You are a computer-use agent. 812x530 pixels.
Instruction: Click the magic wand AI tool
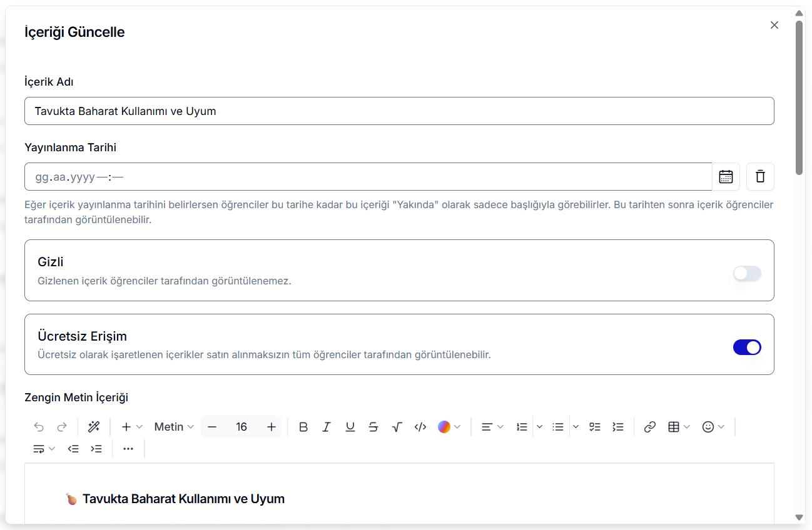(94, 427)
